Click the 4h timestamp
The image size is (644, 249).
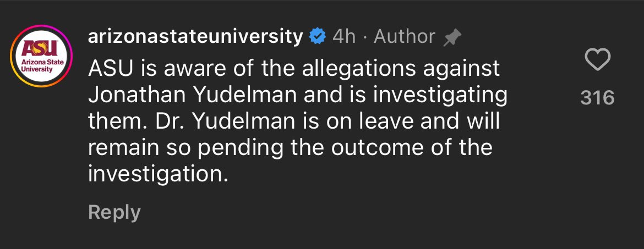click(x=344, y=37)
